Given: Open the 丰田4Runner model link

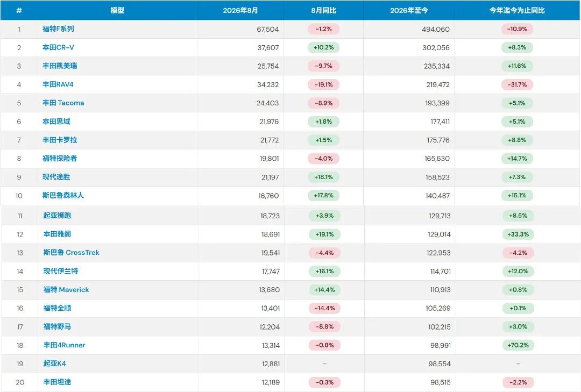Looking at the screenshot, I should click(x=64, y=345).
